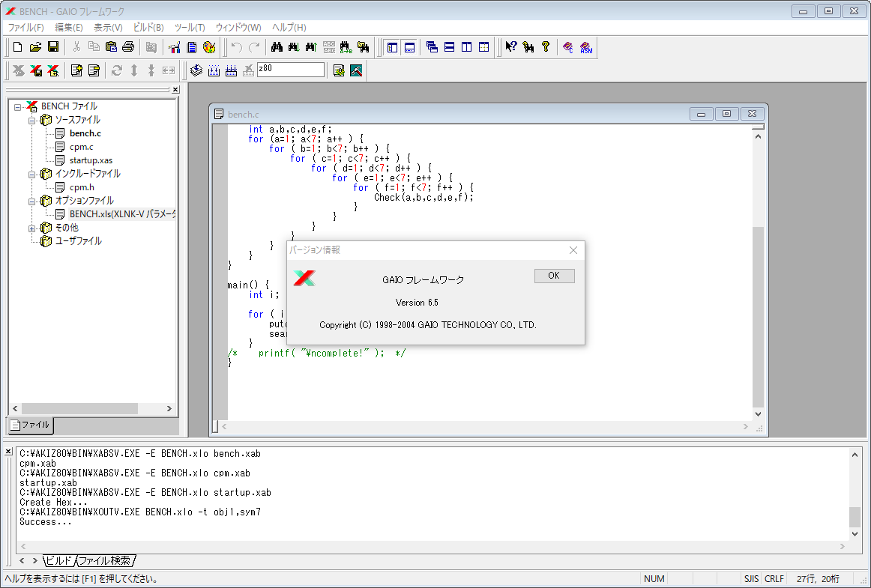Open the ファイル(F) menu
The width and height of the screenshot is (871, 588).
point(25,27)
